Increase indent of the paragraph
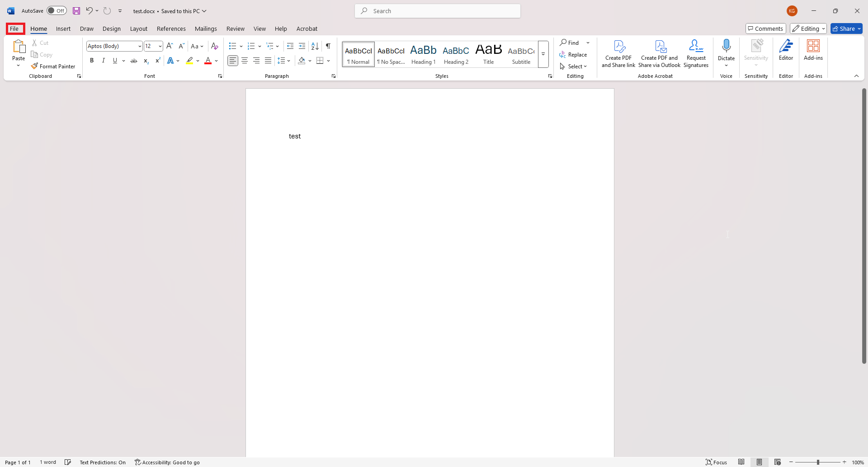This screenshot has height=467, width=868. tap(302, 46)
